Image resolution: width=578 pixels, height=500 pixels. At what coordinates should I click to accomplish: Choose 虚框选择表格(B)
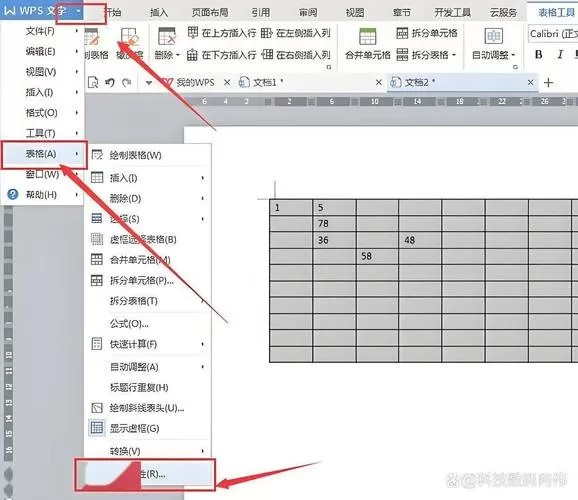(143, 240)
